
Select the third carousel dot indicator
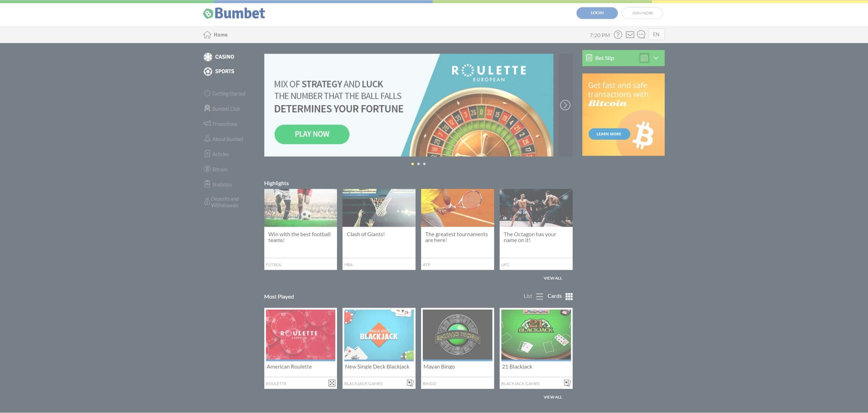(424, 164)
